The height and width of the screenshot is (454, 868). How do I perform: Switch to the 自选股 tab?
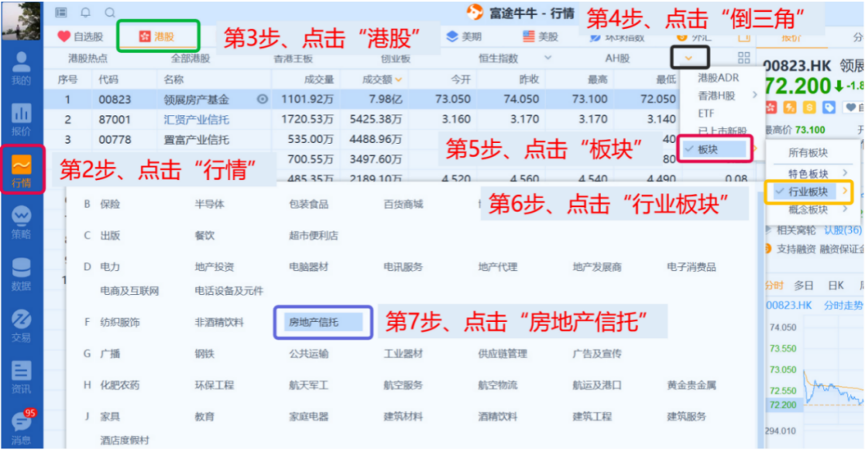[80, 37]
